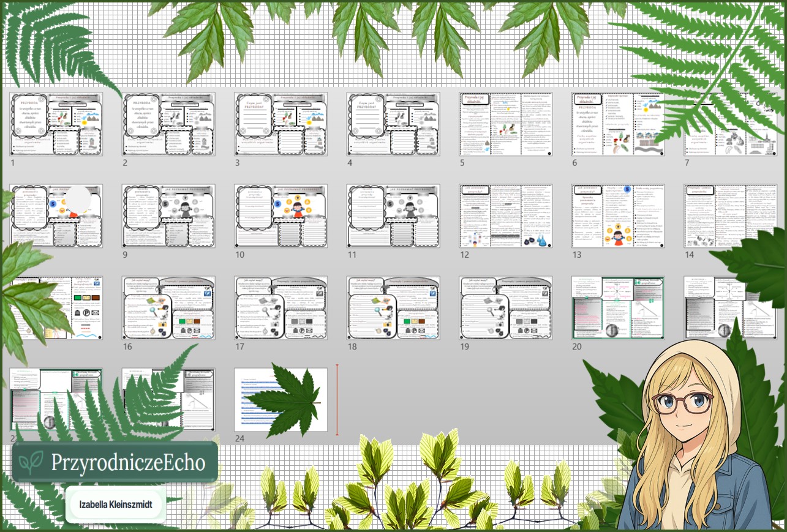
Task: Select slide 10 thumbnail
Action: pyautogui.click(x=281, y=216)
